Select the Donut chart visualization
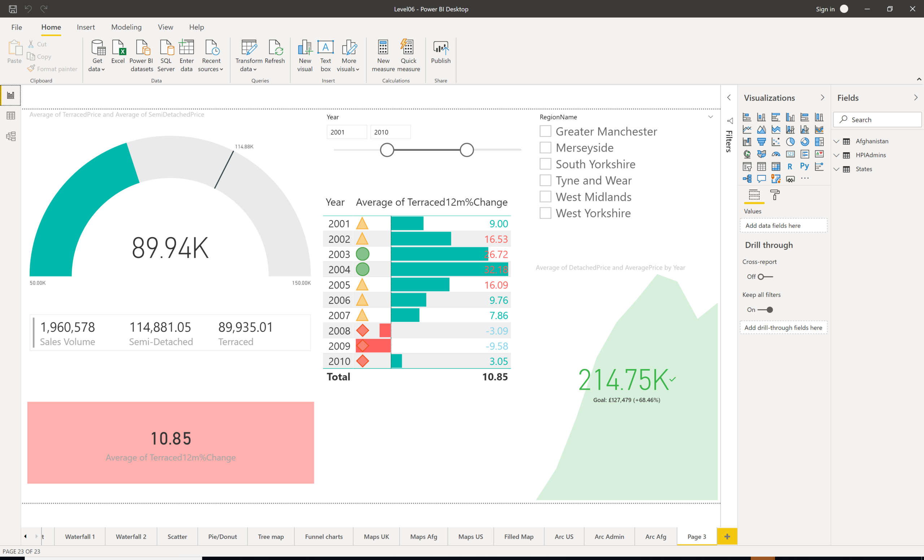The height and width of the screenshot is (560, 924). [805, 142]
